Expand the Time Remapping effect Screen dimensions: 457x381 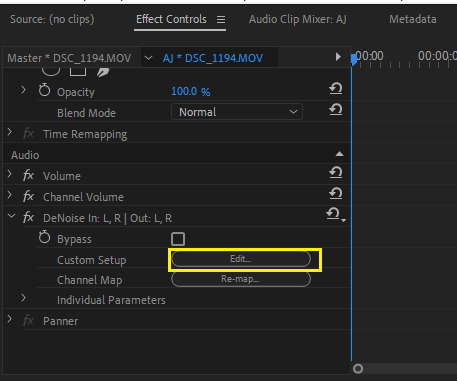point(10,132)
